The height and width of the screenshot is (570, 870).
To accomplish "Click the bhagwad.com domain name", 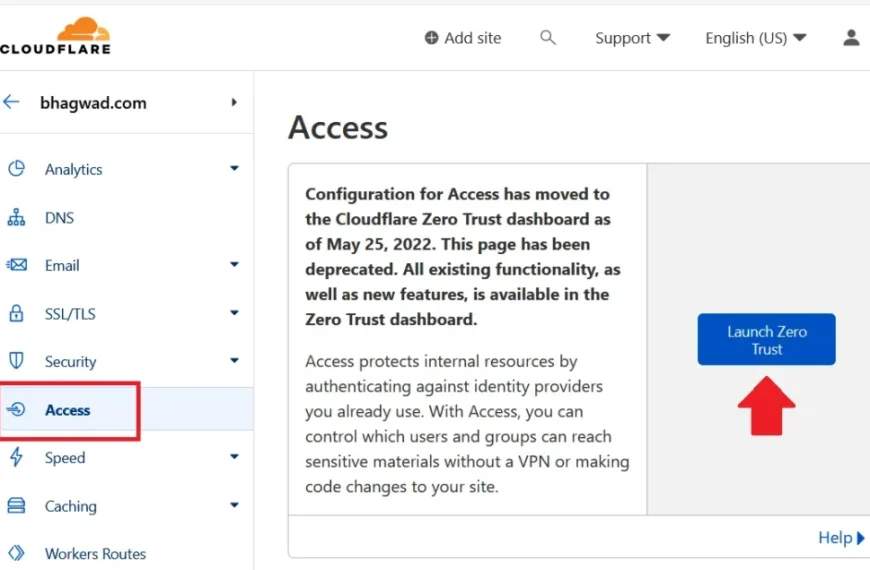I will [x=93, y=103].
